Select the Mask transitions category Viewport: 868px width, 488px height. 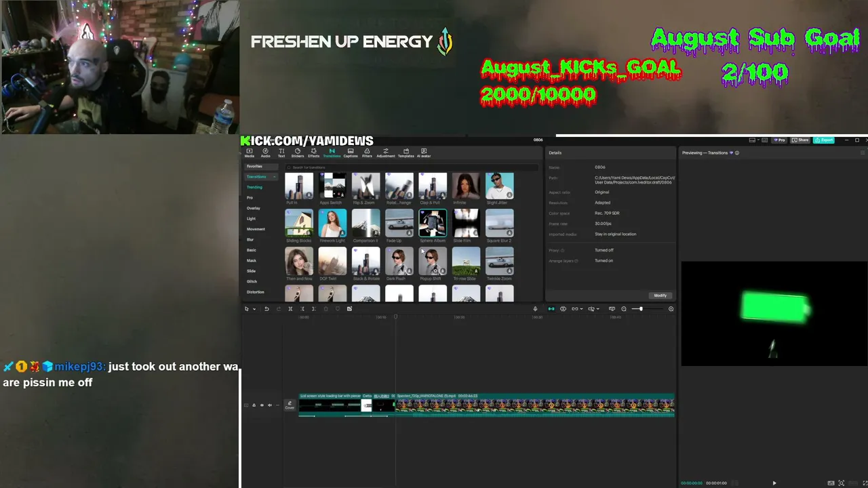point(251,261)
